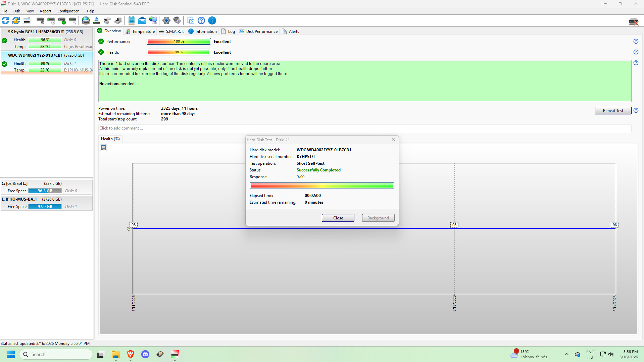The image size is (644, 362).
Task: Open File Explorer from the taskbar
Action: [x=116, y=354]
